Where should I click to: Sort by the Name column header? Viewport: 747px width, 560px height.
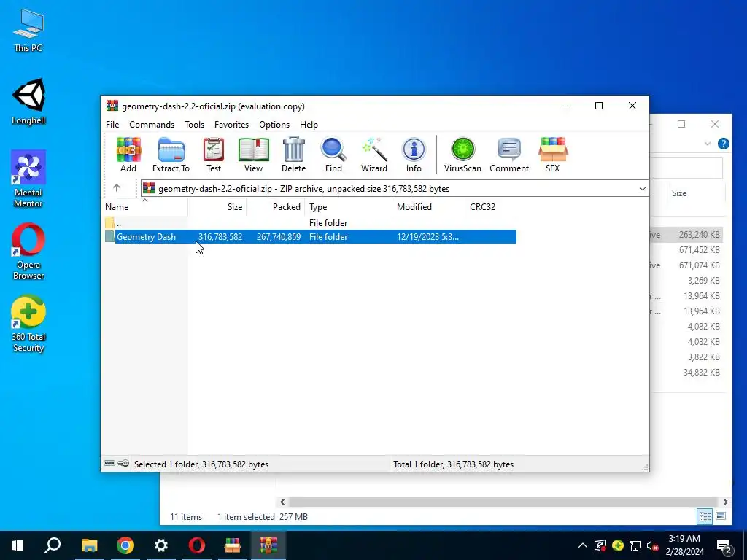(x=146, y=206)
